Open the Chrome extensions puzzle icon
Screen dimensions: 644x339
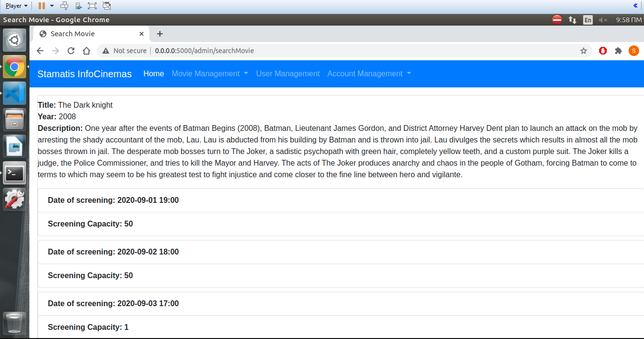point(618,51)
